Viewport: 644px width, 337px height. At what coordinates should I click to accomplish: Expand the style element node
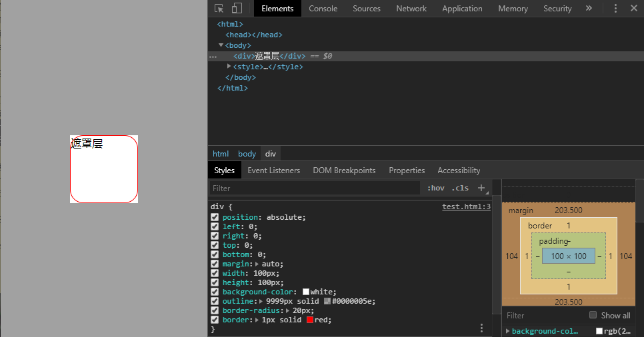[x=229, y=66]
